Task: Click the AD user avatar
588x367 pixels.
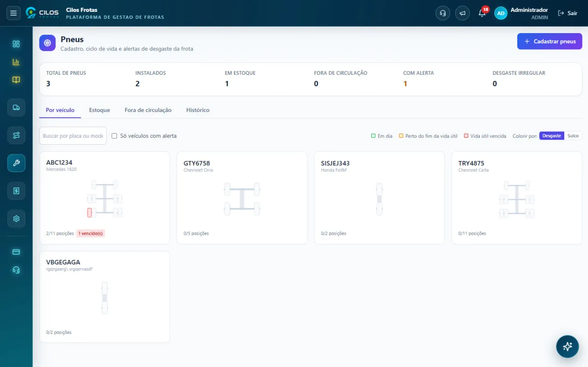Action: coord(501,13)
